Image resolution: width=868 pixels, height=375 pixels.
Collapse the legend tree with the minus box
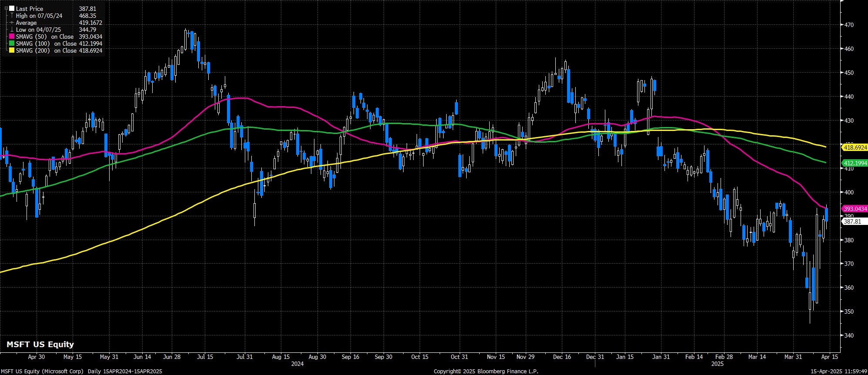(6, 8)
